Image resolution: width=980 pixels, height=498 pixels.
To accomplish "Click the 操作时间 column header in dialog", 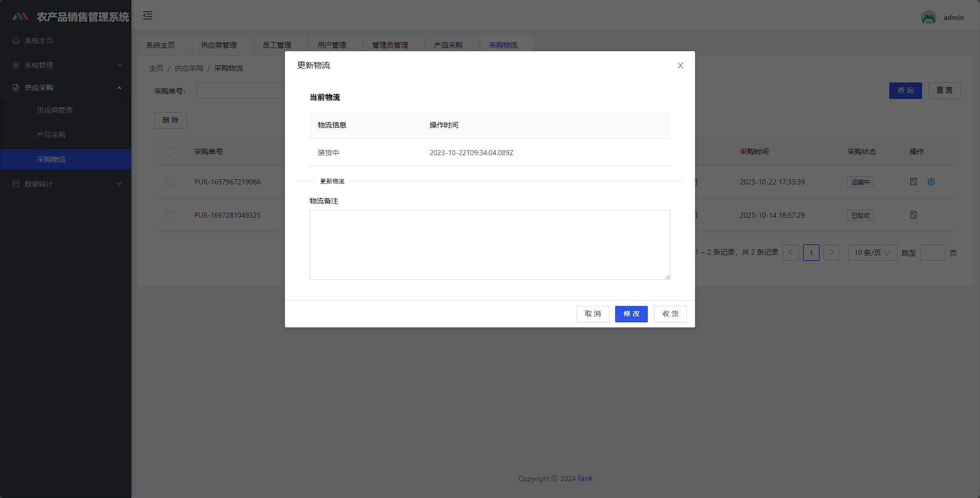I will pos(444,125).
